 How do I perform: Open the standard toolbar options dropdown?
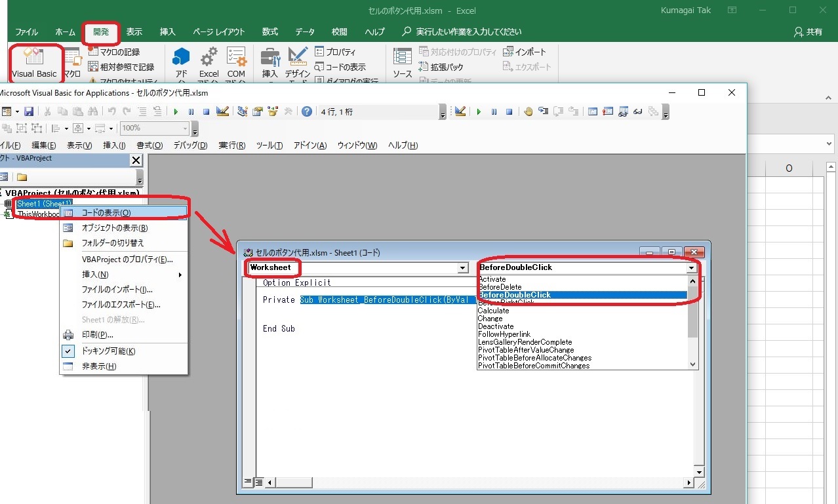(x=443, y=113)
